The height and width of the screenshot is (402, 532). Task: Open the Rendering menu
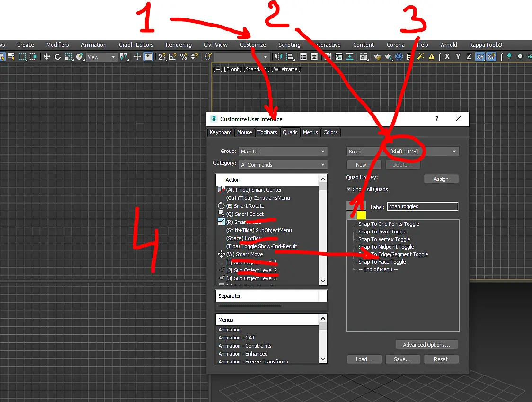[178, 45]
